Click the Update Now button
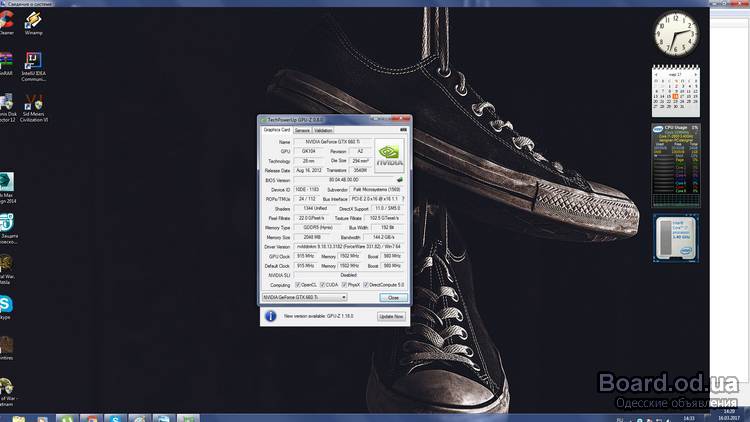 [x=391, y=316]
